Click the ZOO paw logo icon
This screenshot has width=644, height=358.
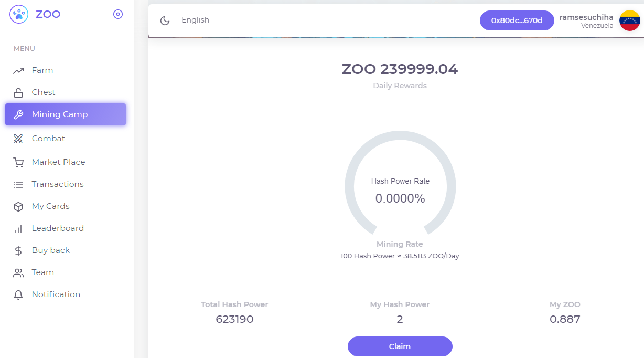coord(19,14)
